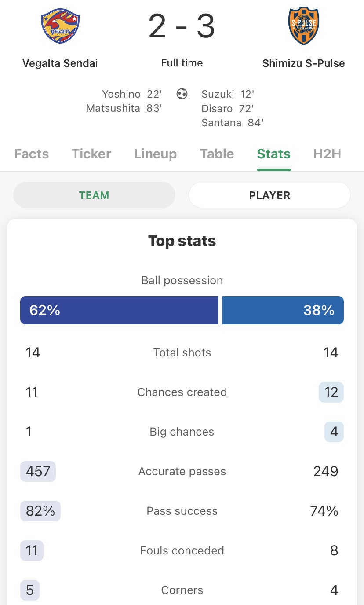The height and width of the screenshot is (605, 364).
Task: Open the H2H tab
Action: 327,154
